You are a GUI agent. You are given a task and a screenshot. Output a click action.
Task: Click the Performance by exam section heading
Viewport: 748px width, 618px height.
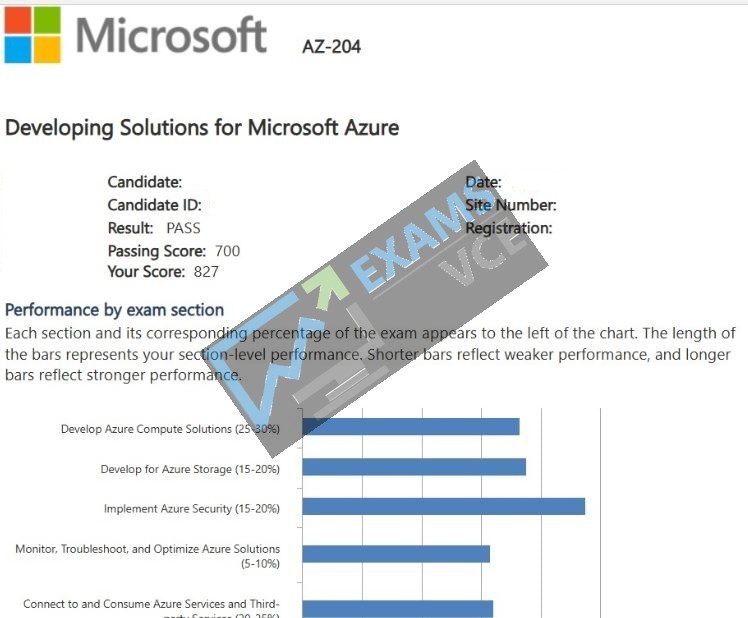114,310
